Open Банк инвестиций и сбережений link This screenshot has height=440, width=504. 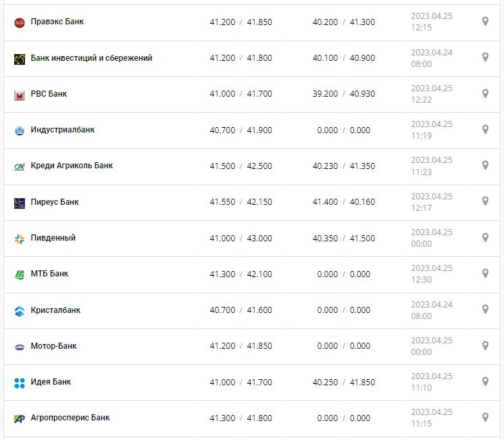(x=91, y=58)
